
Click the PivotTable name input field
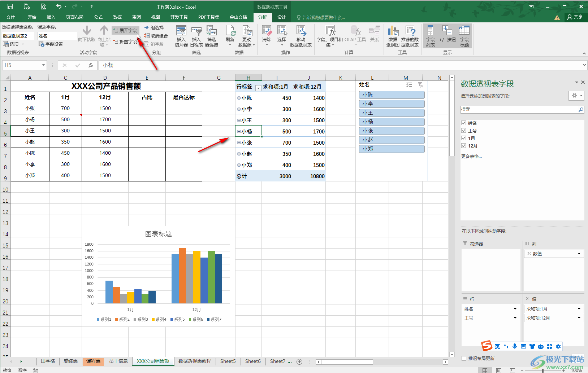tap(18, 36)
